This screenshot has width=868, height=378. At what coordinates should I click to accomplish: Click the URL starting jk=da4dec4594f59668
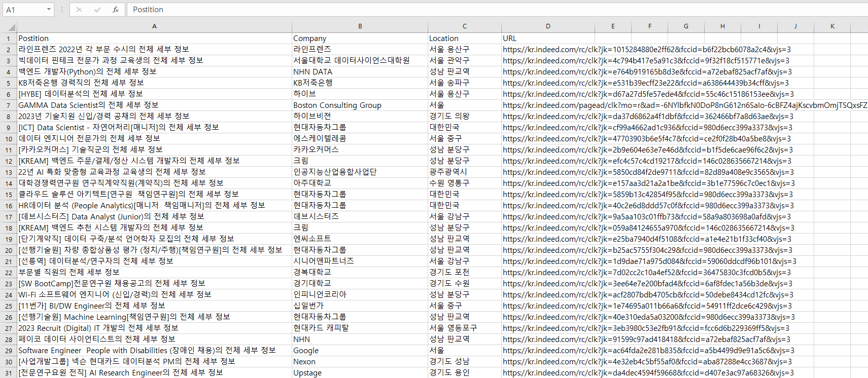point(648,373)
